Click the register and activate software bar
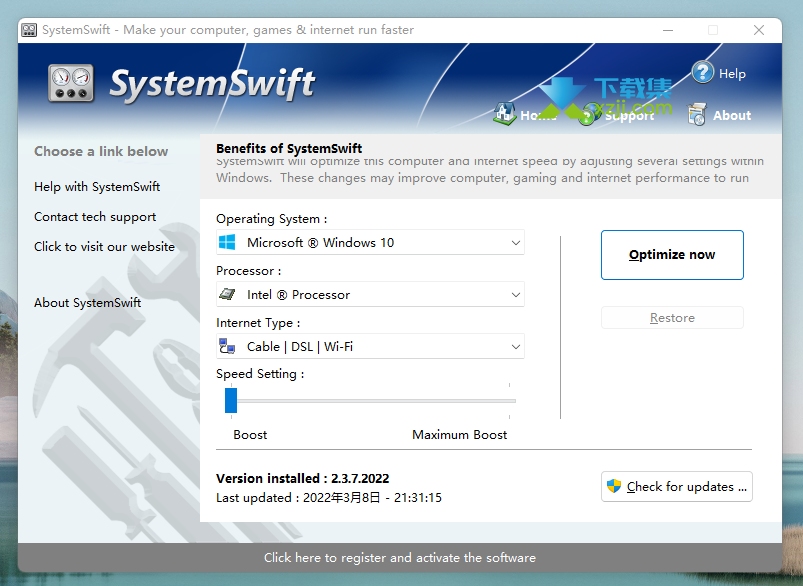The height and width of the screenshot is (586, 803). tap(400, 557)
